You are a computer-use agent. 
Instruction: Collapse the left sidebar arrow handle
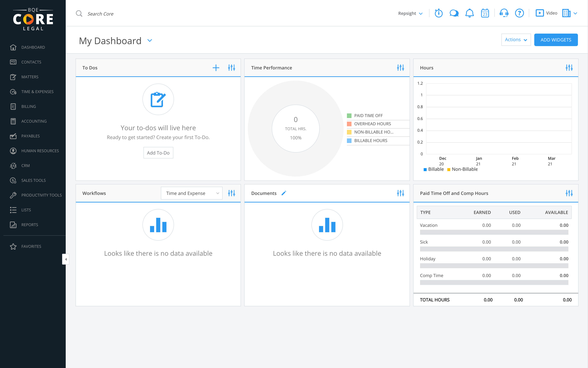[x=66, y=259]
